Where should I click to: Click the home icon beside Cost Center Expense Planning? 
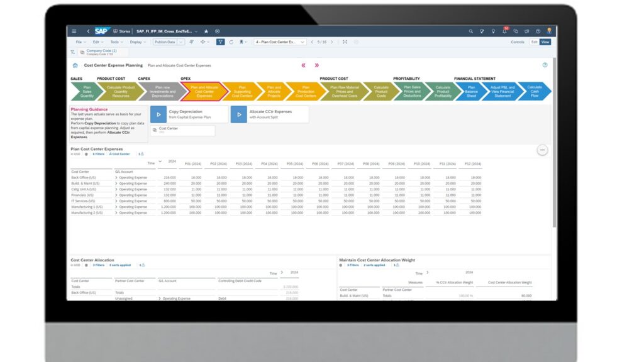[75, 65]
